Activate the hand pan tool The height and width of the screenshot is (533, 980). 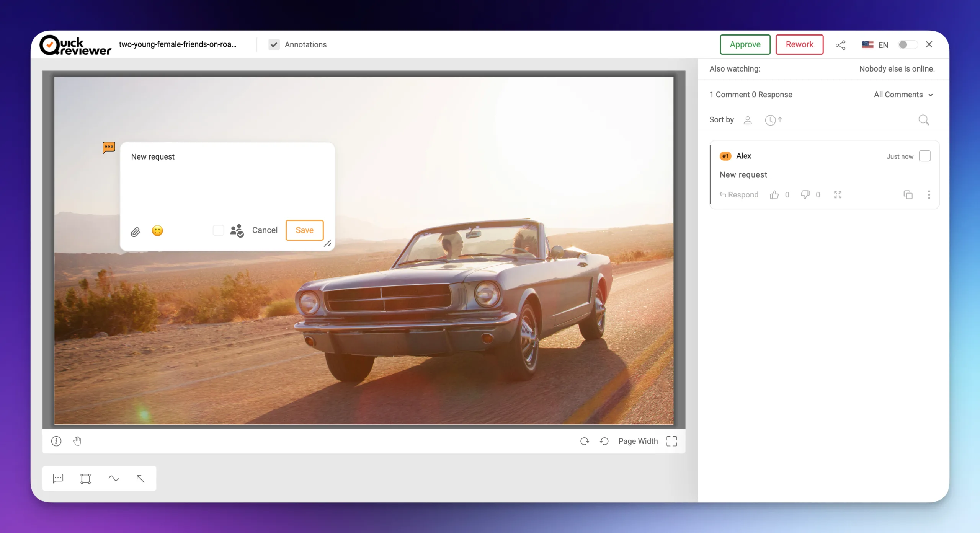(77, 441)
